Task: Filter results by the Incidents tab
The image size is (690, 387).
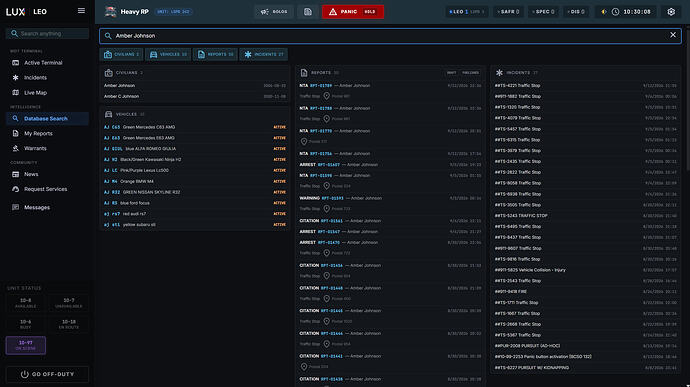Action: (264, 55)
